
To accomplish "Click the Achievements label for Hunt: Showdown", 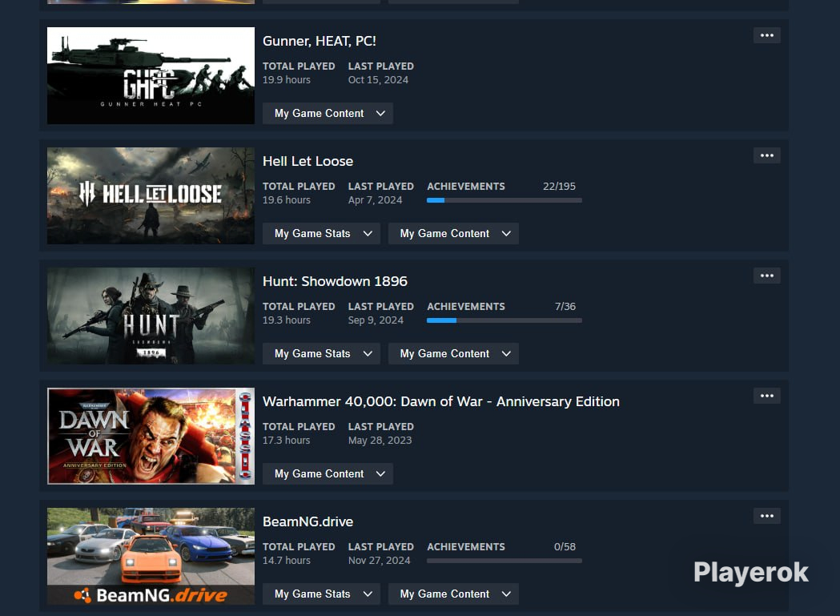I will (x=466, y=306).
